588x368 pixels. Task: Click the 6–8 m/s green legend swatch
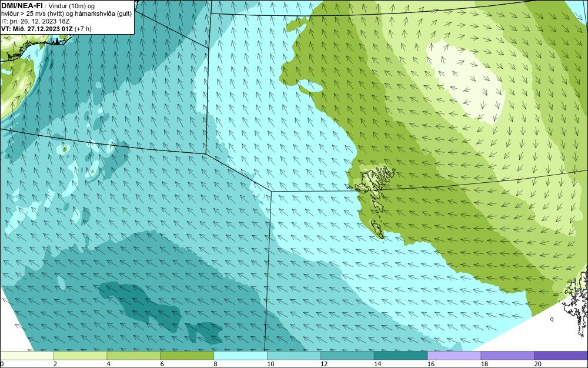point(187,356)
